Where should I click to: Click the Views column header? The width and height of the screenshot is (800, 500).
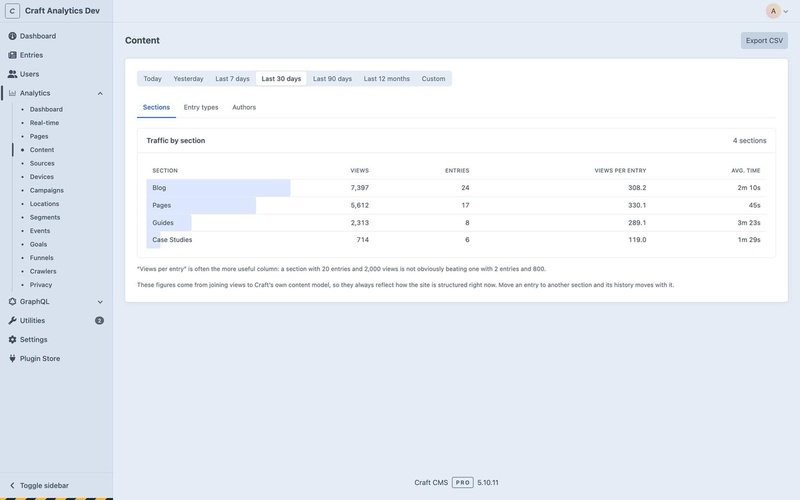click(359, 170)
